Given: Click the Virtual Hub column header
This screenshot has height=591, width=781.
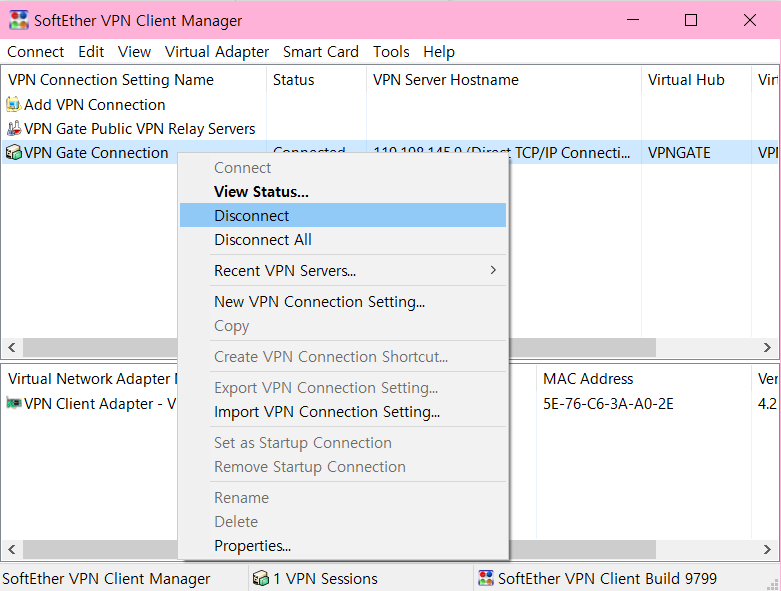Looking at the screenshot, I should point(696,80).
